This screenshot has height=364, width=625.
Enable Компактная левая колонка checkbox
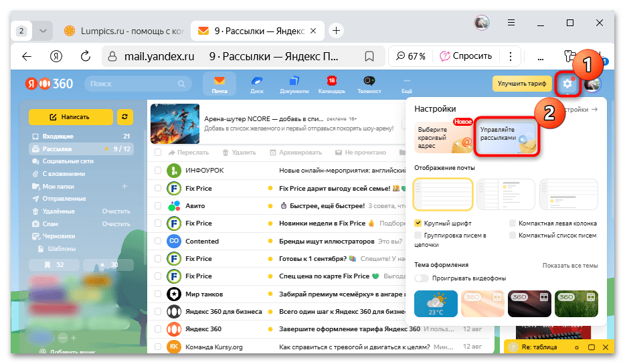[513, 223]
